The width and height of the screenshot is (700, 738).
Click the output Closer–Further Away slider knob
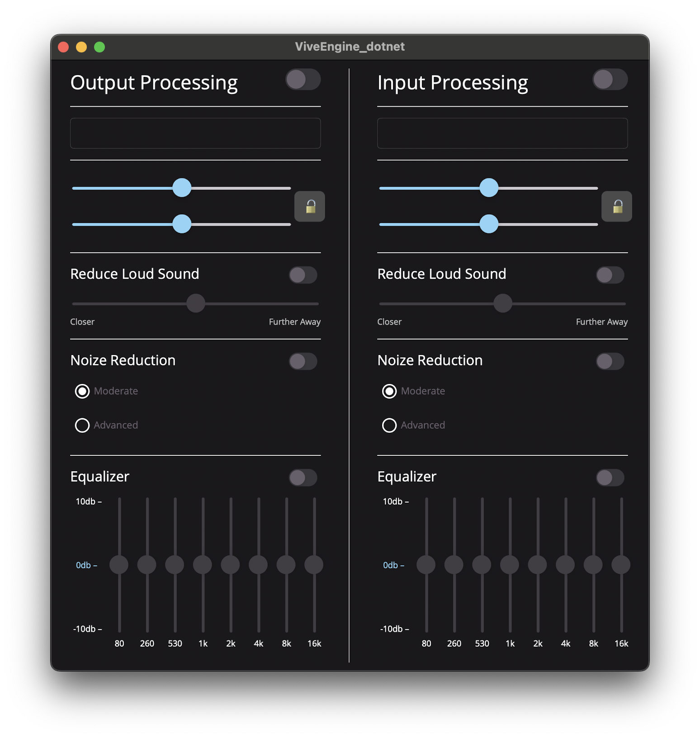pyautogui.click(x=196, y=303)
